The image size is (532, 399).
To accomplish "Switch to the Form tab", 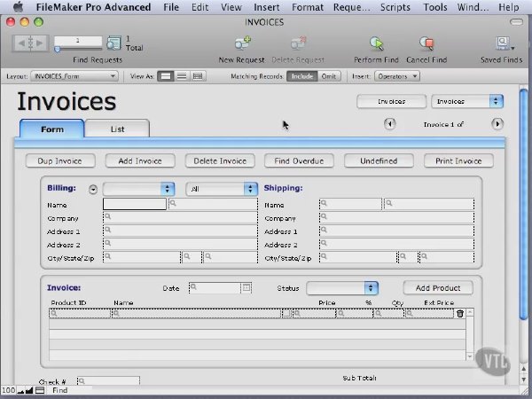I will tap(52, 129).
